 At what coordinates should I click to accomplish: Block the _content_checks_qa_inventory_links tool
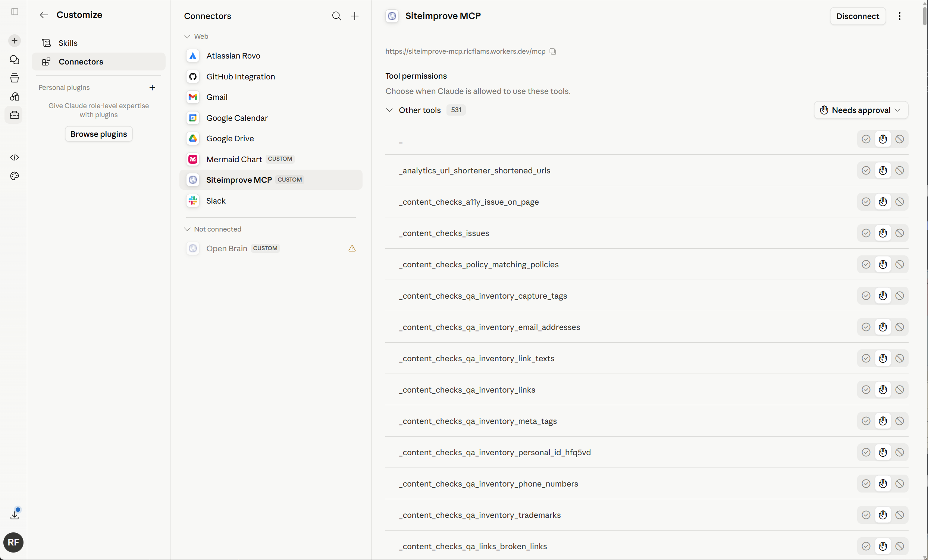tap(899, 390)
